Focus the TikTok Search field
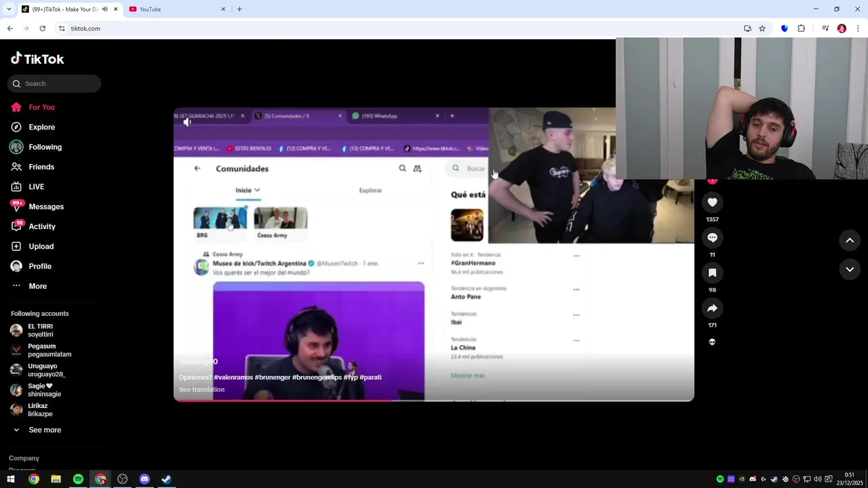The width and height of the screenshot is (868, 488). pyautogui.click(x=55, y=83)
